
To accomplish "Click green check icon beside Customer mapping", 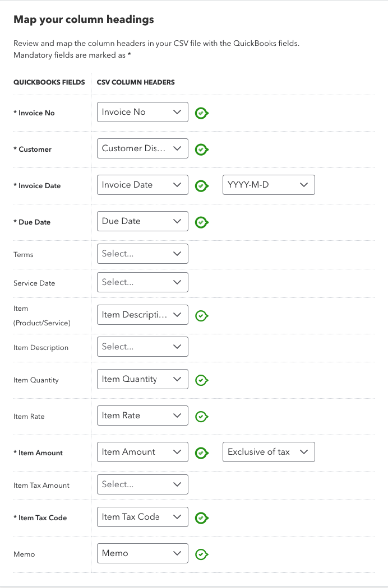I will [x=201, y=150].
